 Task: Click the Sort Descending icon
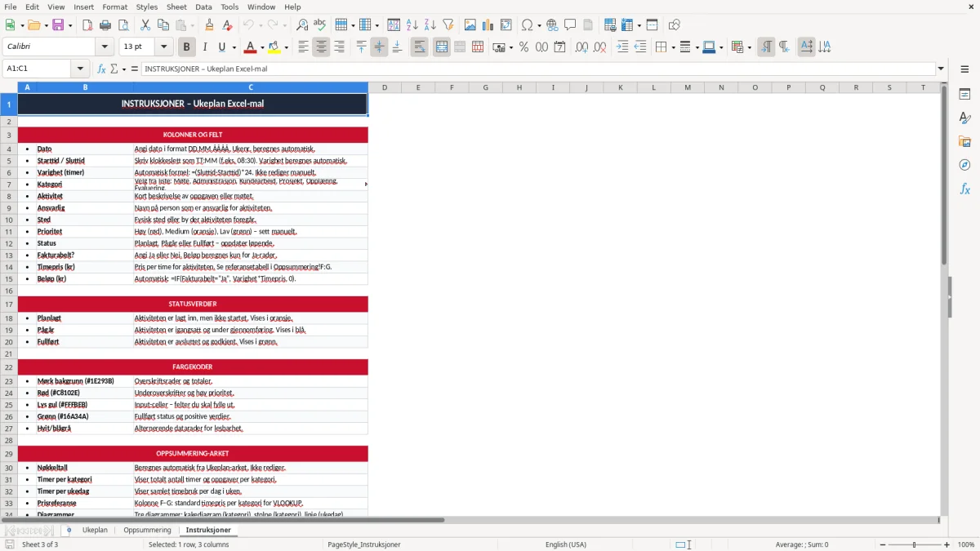(x=430, y=25)
